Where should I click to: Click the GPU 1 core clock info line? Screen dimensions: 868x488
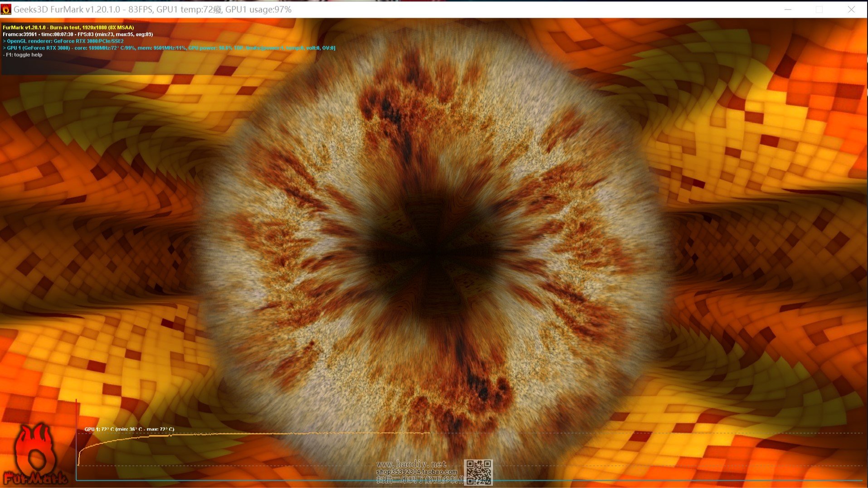(x=169, y=48)
